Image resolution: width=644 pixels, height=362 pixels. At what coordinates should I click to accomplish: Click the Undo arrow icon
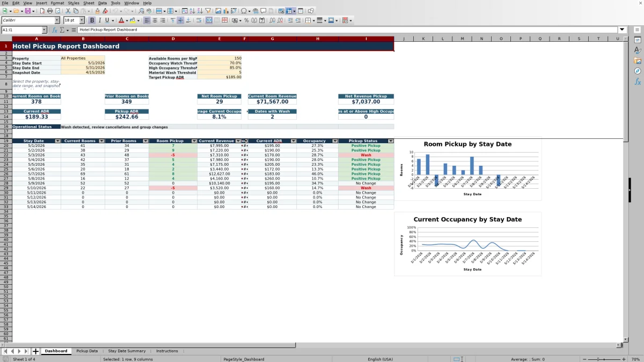pos(115,11)
